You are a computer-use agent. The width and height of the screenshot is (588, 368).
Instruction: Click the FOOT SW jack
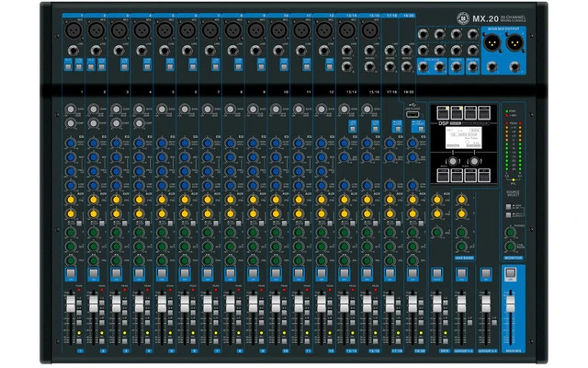tap(472, 67)
